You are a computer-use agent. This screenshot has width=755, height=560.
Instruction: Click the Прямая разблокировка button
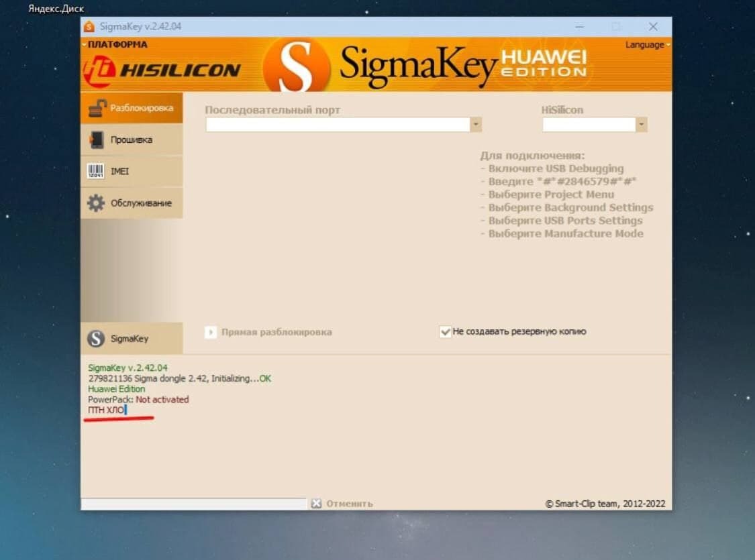268,332
